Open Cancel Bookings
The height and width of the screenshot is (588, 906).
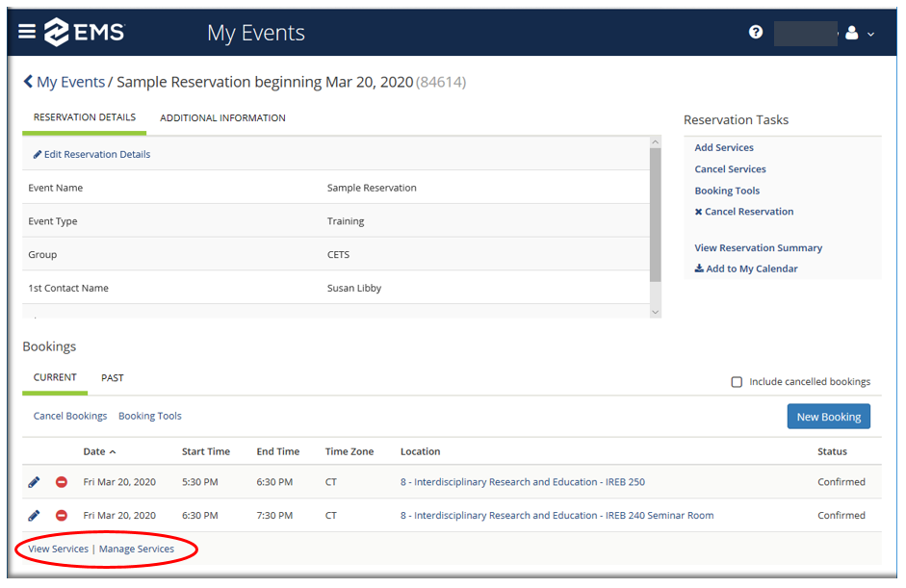tap(69, 415)
